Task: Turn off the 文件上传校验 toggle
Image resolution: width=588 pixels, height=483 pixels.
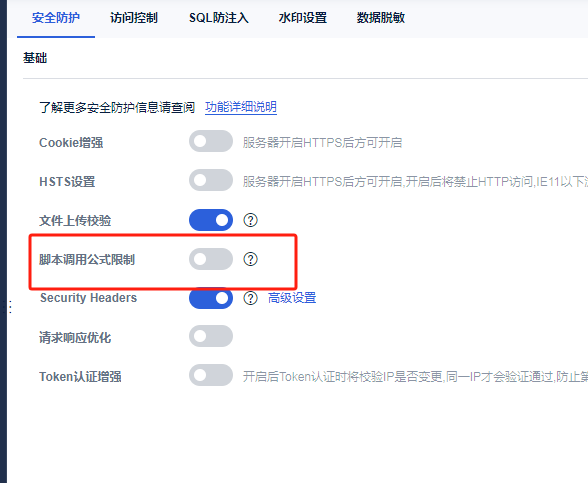Action: [x=211, y=220]
